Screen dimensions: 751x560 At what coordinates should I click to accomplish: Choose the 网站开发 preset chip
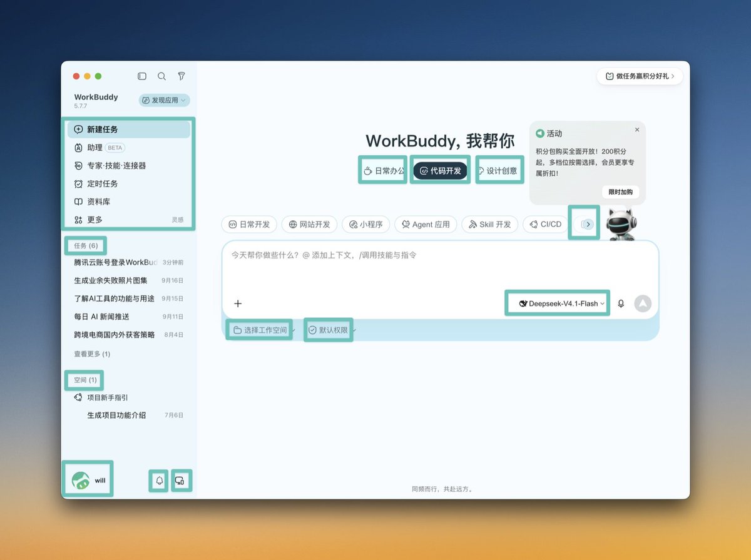coord(309,224)
